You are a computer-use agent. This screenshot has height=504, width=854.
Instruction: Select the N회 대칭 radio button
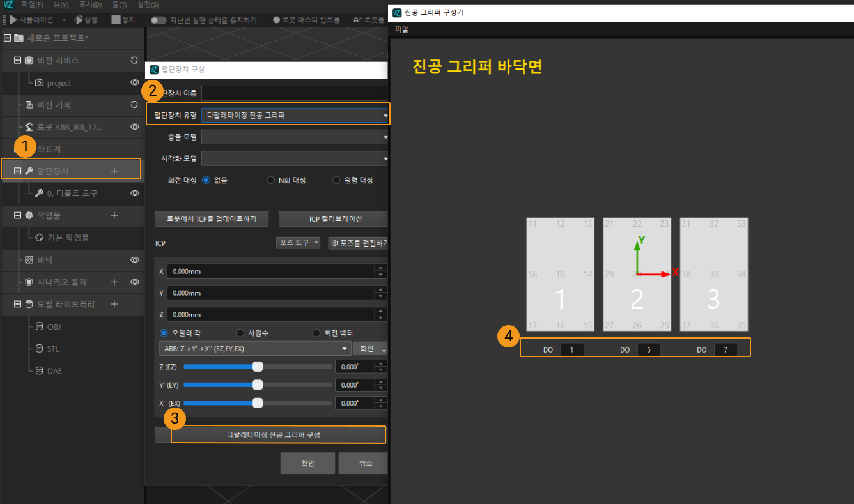click(271, 180)
